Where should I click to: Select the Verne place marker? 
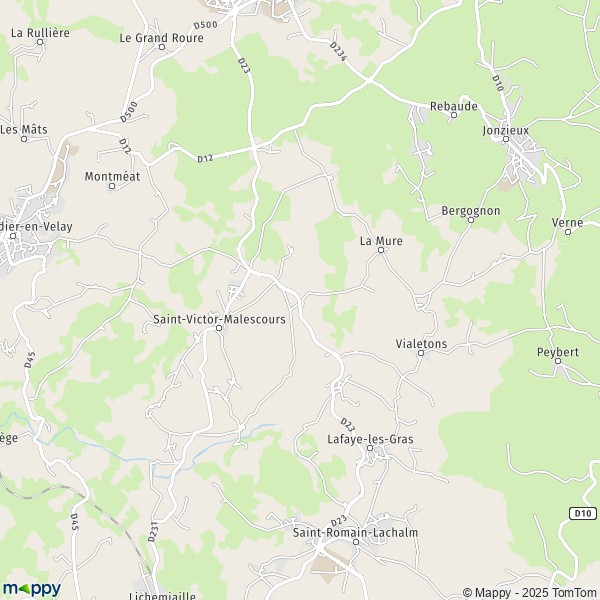568,232
